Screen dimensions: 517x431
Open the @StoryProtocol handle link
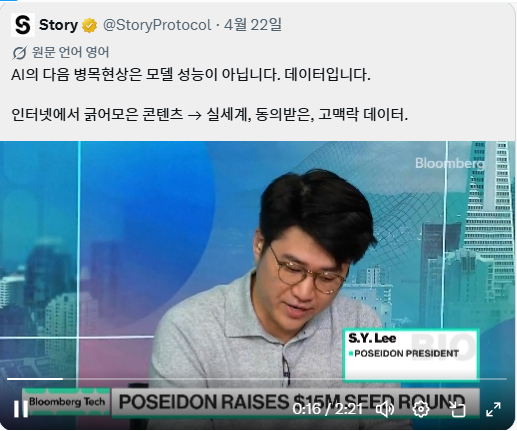tap(157, 25)
